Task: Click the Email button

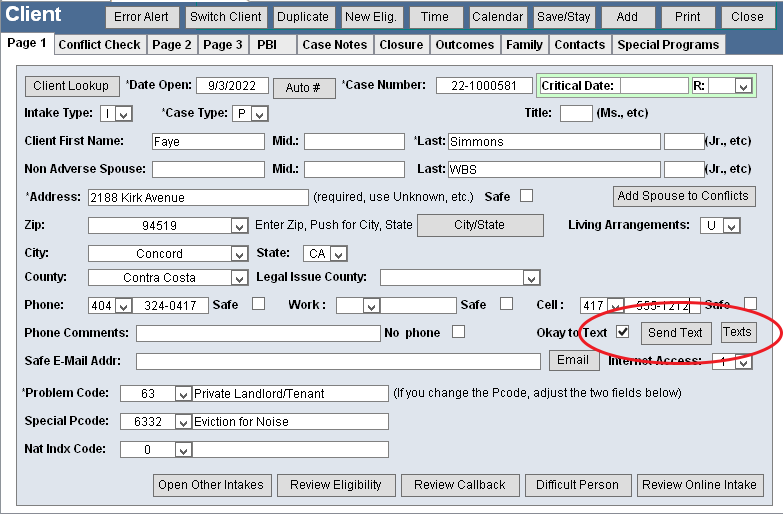Action: 574,360
